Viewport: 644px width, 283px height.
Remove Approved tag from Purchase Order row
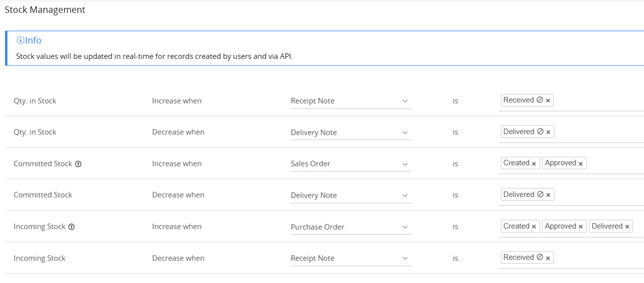[581, 227]
